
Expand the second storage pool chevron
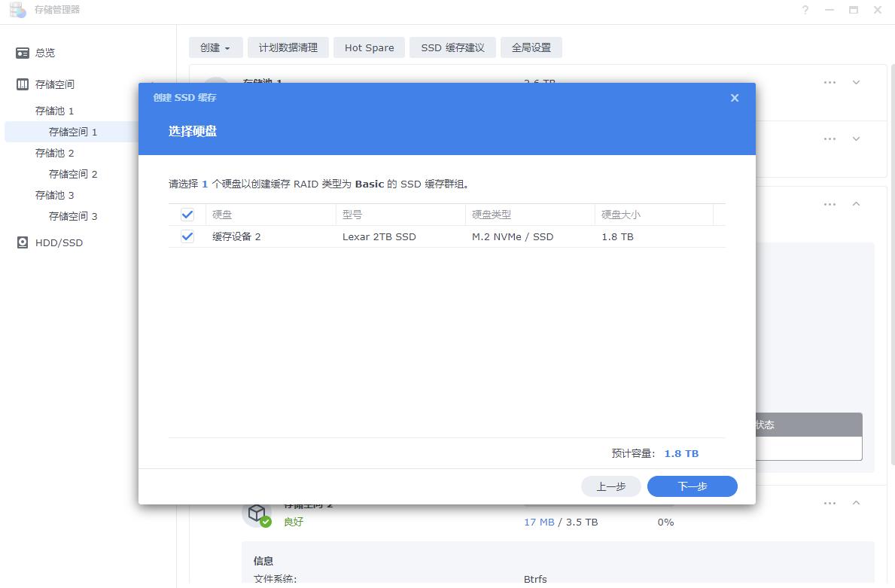(856, 139)
